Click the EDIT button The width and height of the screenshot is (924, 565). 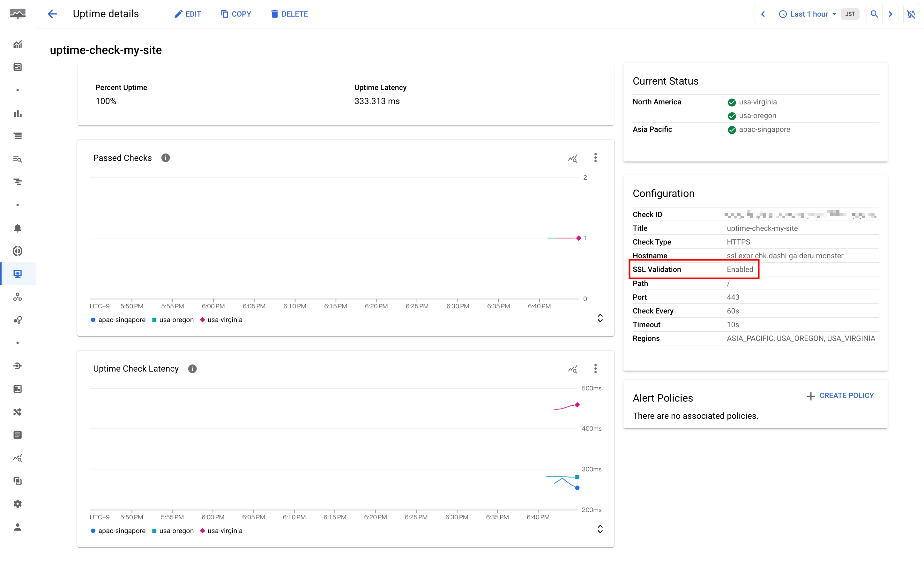click(x=188, y=14)
